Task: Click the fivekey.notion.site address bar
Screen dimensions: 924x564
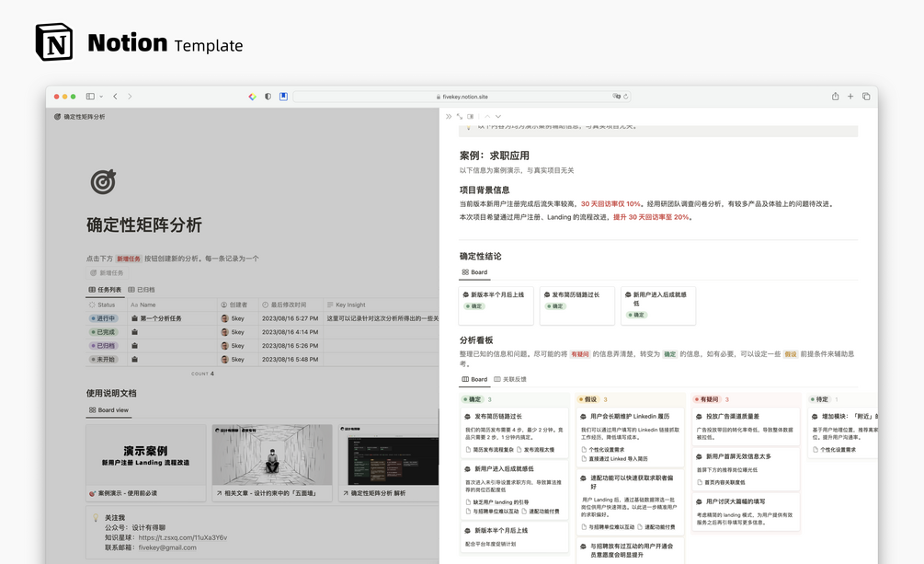Action: point(462,97)
